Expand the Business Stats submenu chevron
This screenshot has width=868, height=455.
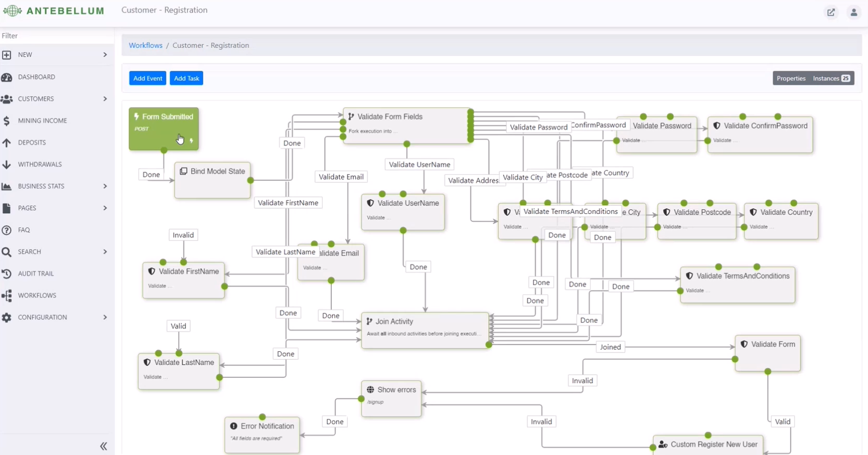click(105, 186)
